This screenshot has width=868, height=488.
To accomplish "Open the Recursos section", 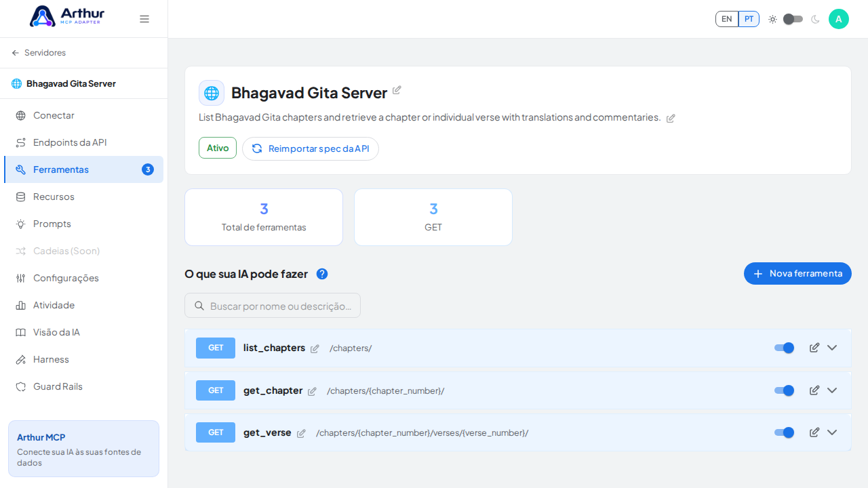I will pyautogui.click(x=83, y=197).
